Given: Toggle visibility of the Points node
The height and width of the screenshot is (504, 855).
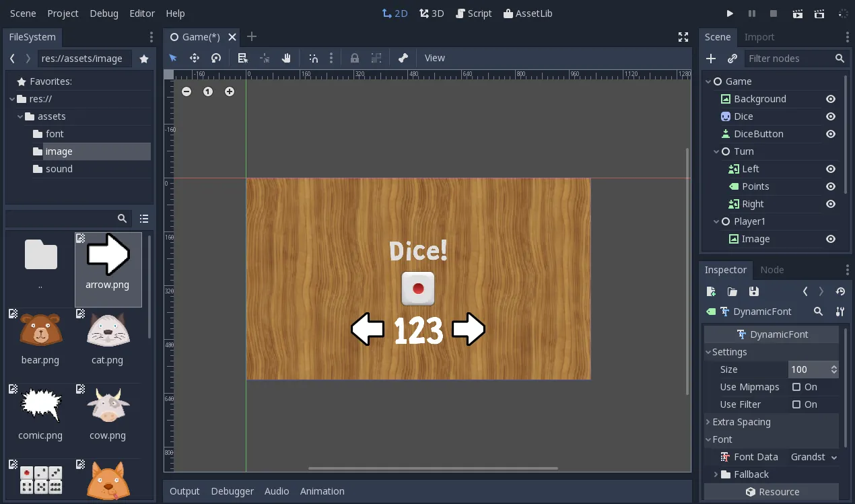Looking at the screenshot, I should click(831, 186).
